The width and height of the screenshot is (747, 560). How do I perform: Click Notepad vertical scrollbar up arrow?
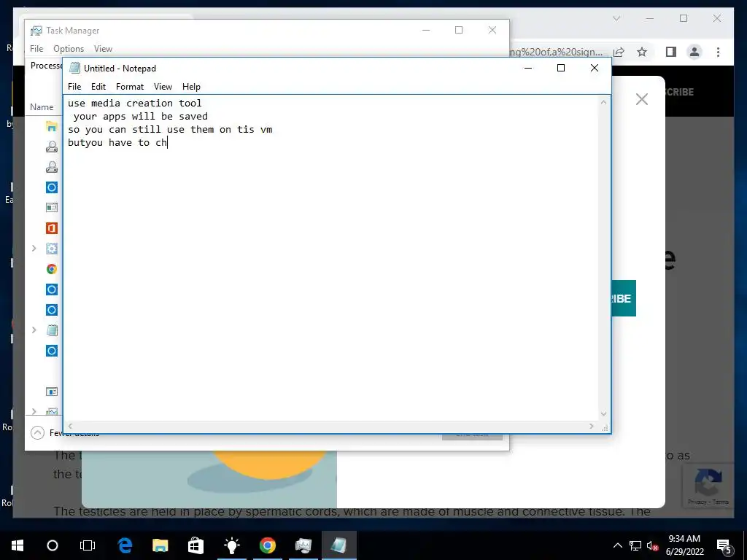click(x=603, y=102)
